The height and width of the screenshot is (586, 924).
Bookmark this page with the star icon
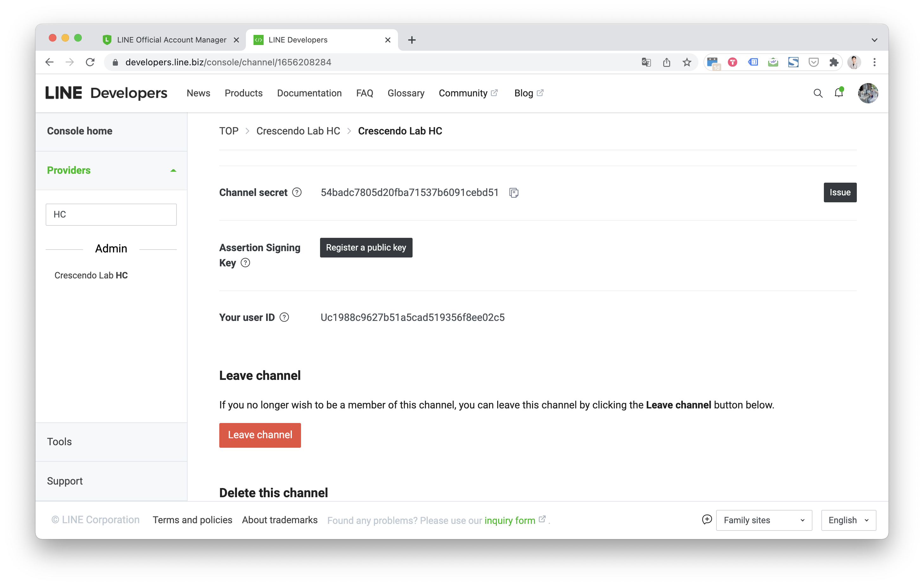(686, 62)
